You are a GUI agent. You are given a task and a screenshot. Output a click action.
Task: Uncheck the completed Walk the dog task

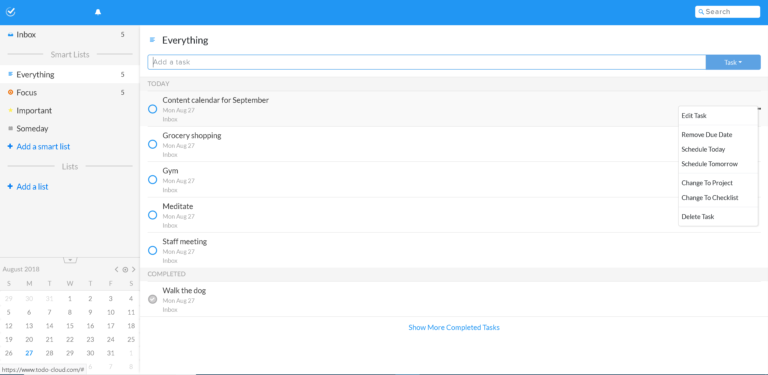pyautogui.click(x=152, y=299)
